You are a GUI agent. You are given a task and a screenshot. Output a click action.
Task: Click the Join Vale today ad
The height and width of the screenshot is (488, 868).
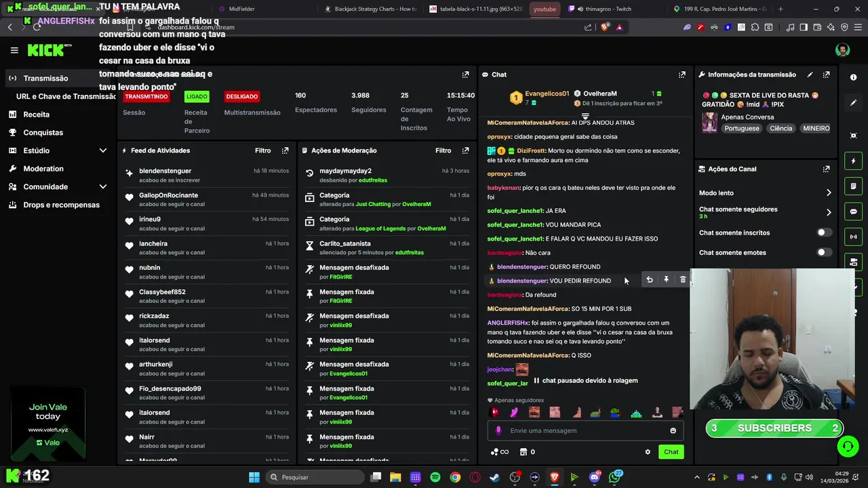pyautogui.click(x=47, y=425)
